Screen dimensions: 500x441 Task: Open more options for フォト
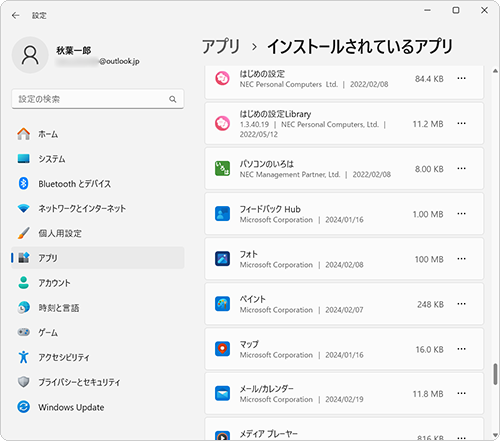coord(462,259)
